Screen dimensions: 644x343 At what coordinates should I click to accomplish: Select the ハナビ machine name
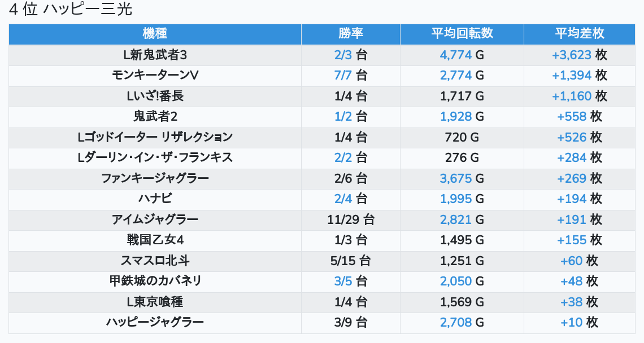click(155, 199)
